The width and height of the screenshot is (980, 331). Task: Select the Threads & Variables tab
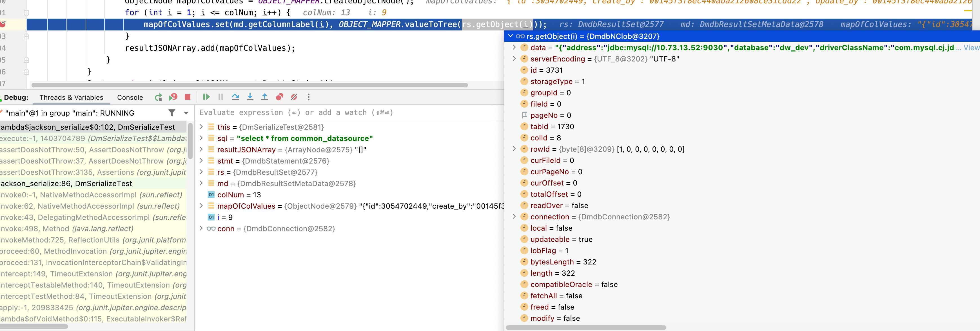(71, 98)
